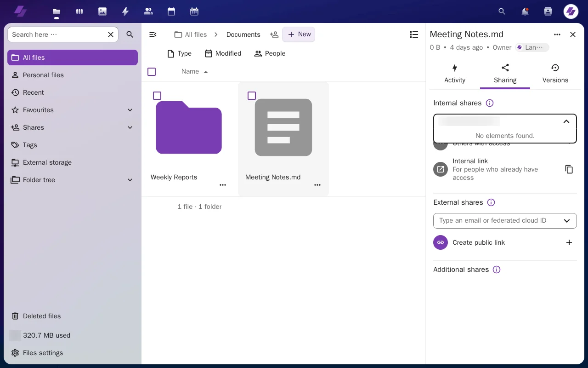Switch to the Versions tab

click(555, 74)
